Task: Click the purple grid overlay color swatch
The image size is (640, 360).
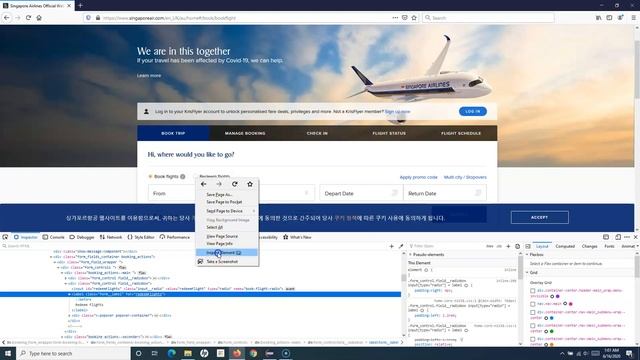Action: [x=558, y=297]
